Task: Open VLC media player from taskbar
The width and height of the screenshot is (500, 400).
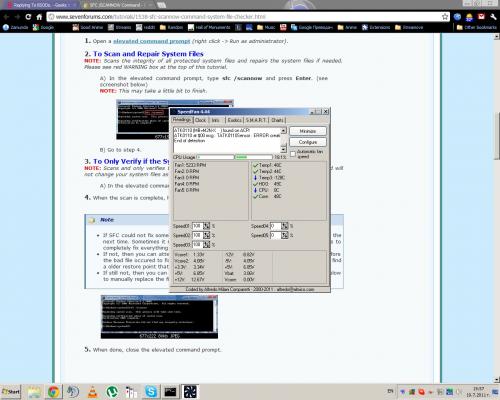Action: click(x=92, y=392)
